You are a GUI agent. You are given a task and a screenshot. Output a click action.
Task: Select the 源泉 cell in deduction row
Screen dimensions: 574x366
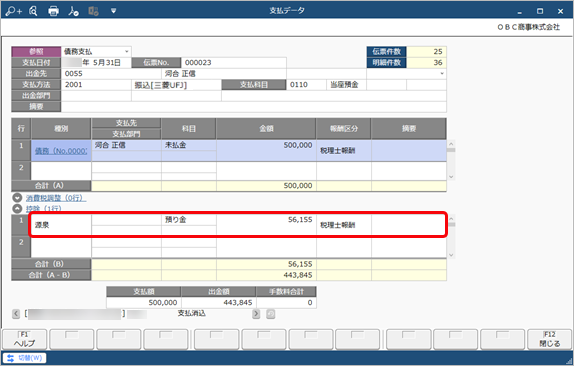(x=61, y=225)
